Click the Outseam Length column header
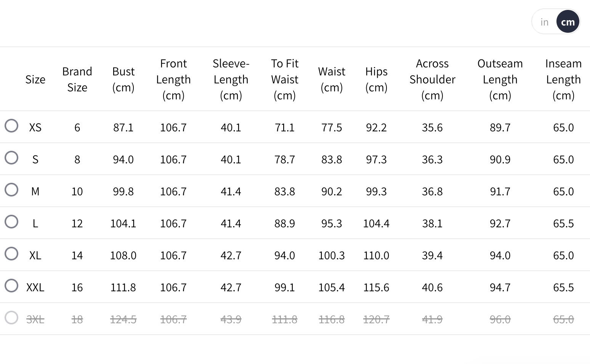Viewport: 590px width, 364px height. [500, 80]
